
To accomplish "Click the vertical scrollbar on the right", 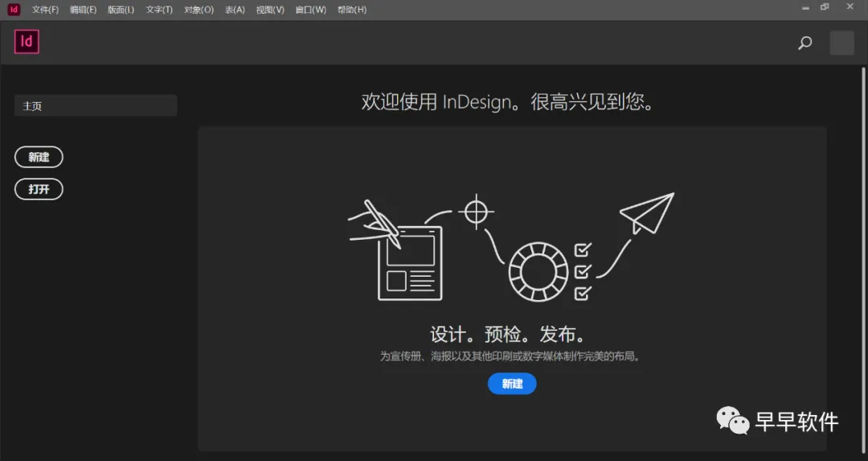I will [x=863, y=261].
